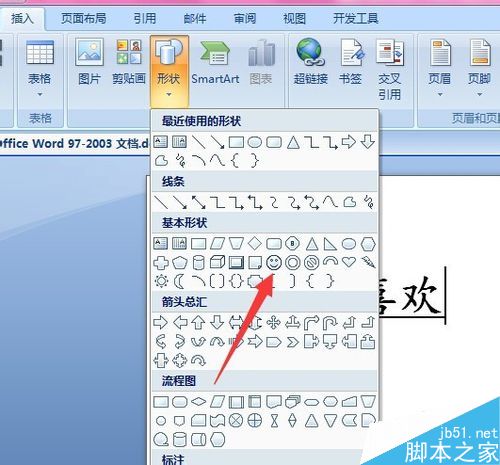Insert the Moon shape from 基本形状
Viewport: 500px width, 465px height.
(x=179, y=281)
